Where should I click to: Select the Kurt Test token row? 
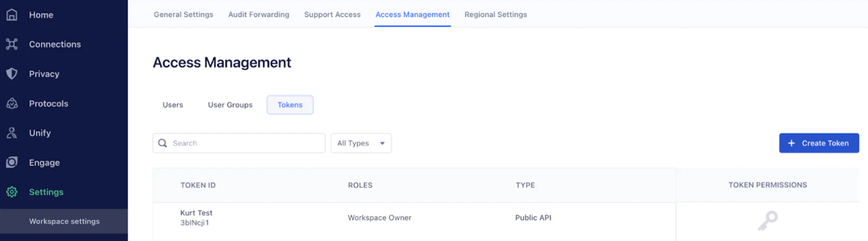pos(196,218)
